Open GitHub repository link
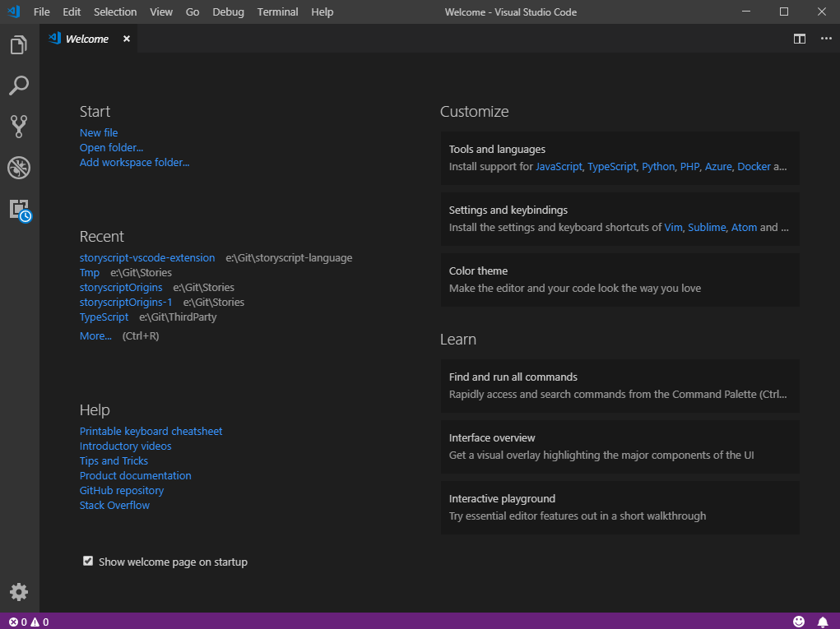The height and width of the screenshot is (629, 840). click(x=122, y=490)
